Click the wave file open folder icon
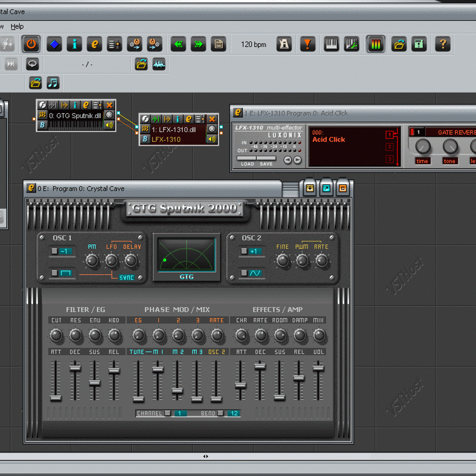This screenshot has width=476, height=476. pos(141,64)
